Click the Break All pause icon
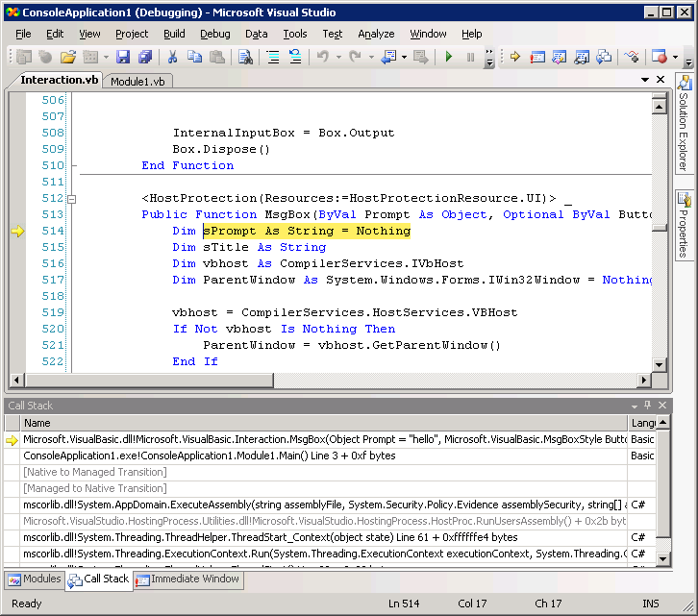 [x=470, y=57]
